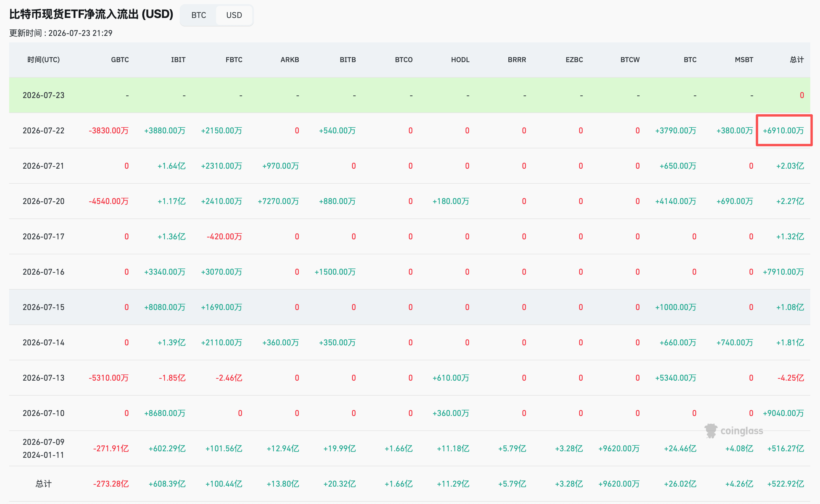Click the 总计 column header
The width and height of the screenshot is (820, 504).
(797, 60)
